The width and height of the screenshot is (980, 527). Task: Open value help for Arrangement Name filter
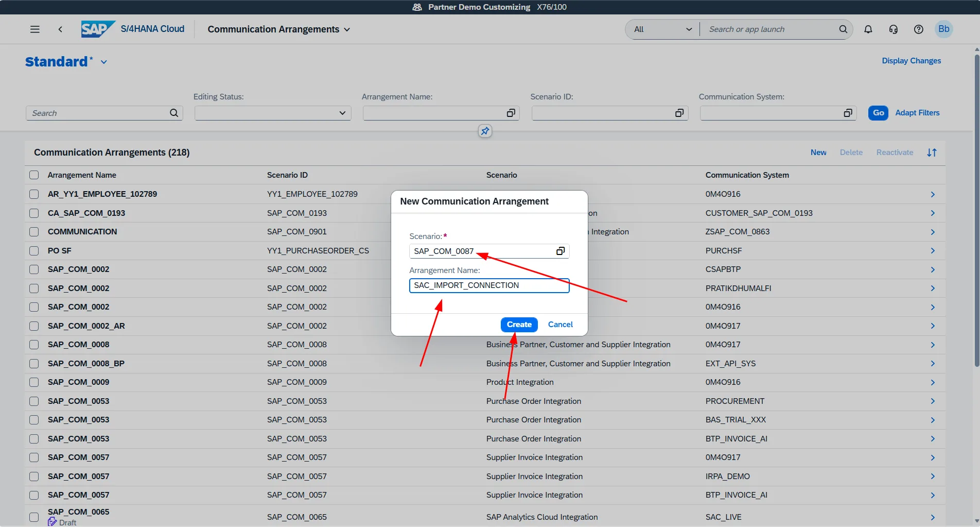[511, 113]
